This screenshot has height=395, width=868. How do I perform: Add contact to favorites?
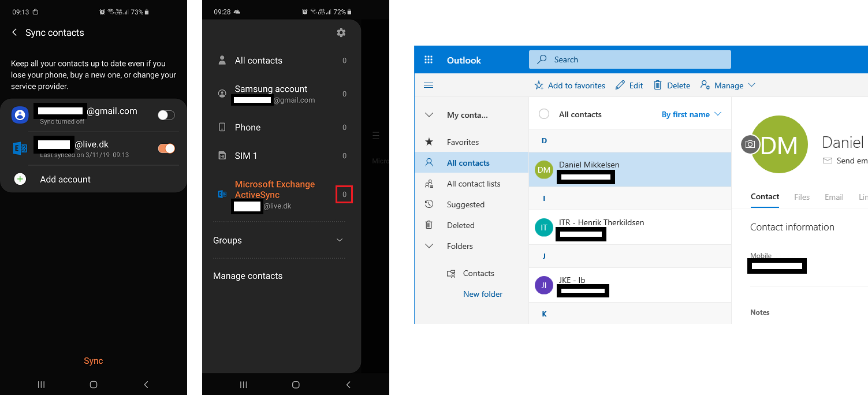pos(569,85)
